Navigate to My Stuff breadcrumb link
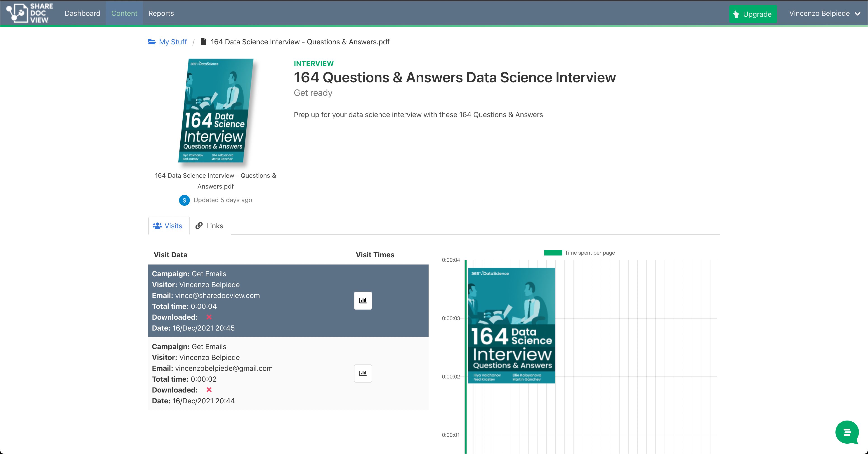This screenshot has width=868, height=454. (x=173, y=41)
